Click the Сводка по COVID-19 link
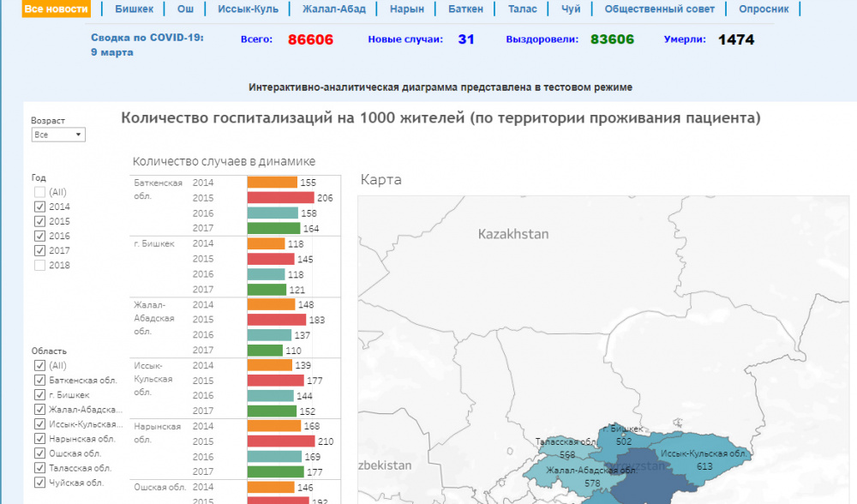857x504 pixels. pos(147,39)
